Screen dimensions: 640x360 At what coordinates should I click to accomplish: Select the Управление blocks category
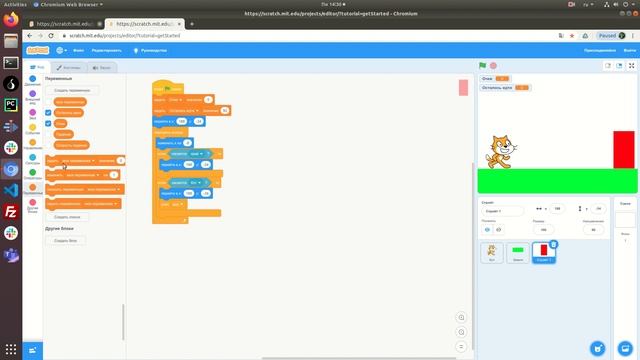tap(33, 144)
